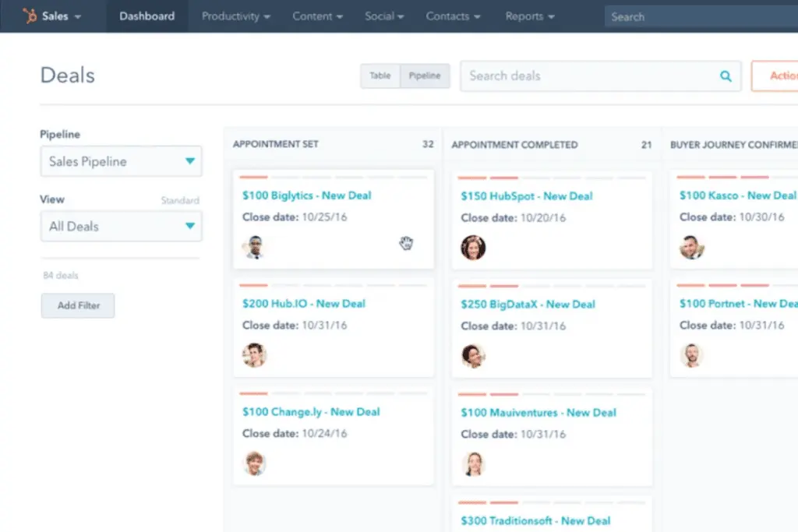
Task: Open the $100 Mauiventures deal link
Action: [538, 413]
